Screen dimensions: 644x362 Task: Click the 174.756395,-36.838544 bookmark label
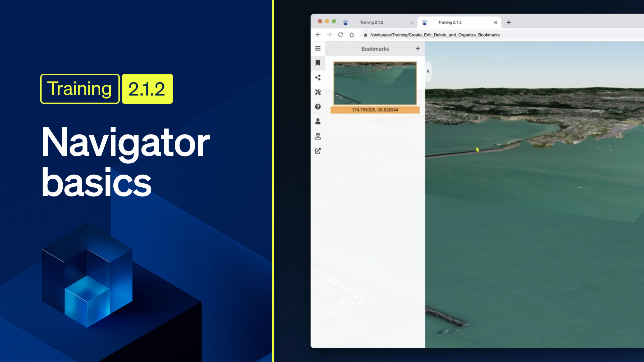coord(375,110)
